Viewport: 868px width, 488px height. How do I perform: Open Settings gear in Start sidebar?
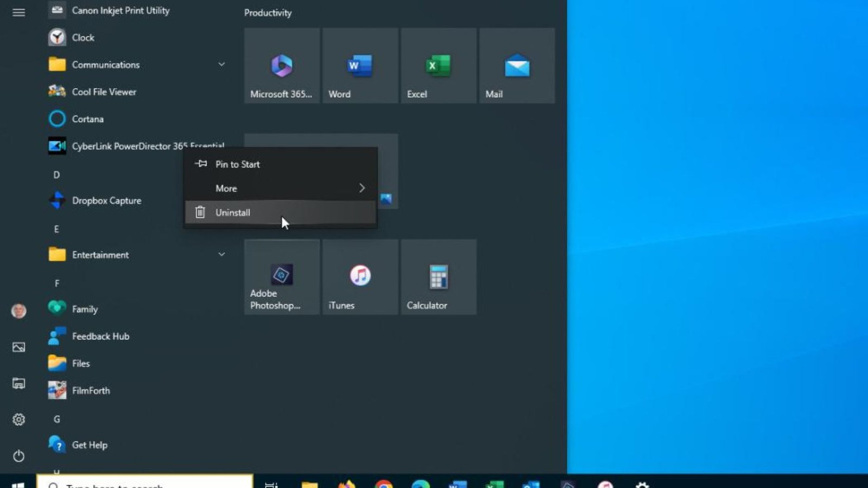pyautogui.click(x=18, y=420)
